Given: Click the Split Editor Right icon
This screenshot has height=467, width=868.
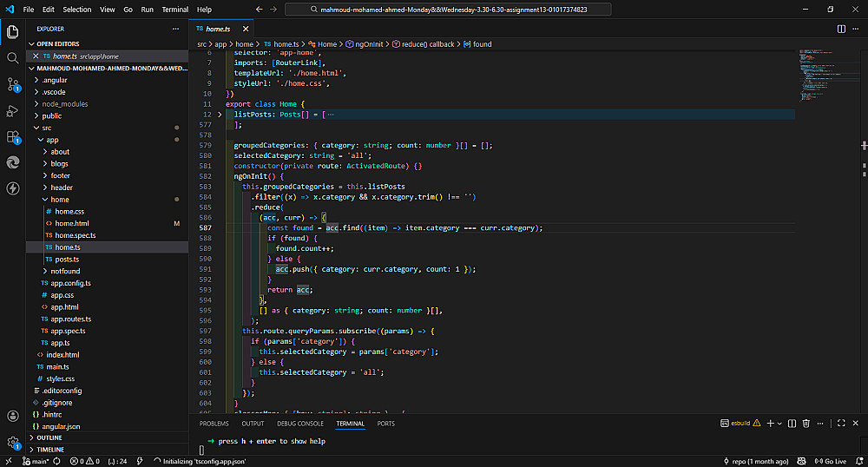Looking at the screenshot, I should click(841, 29).
